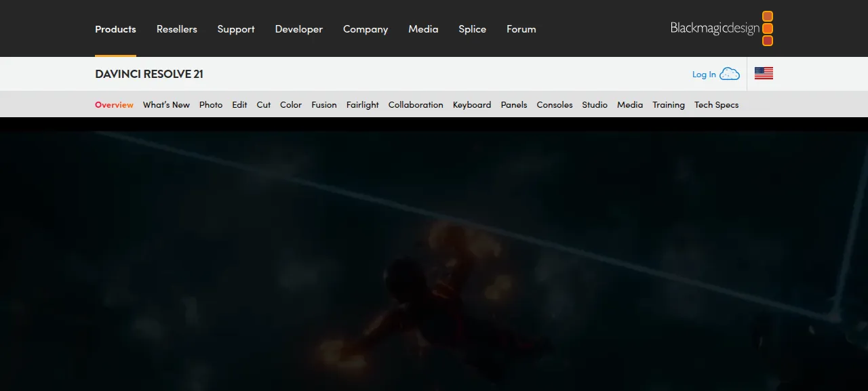Screen dimensions: 868x391
Task: Open the Photo tab
Action: point(211,104)
